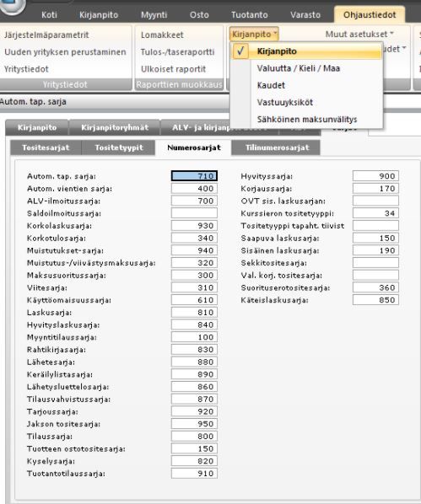Open the Tilinumerosarjat subtab
421x504 pixels.
pos(277,147)
